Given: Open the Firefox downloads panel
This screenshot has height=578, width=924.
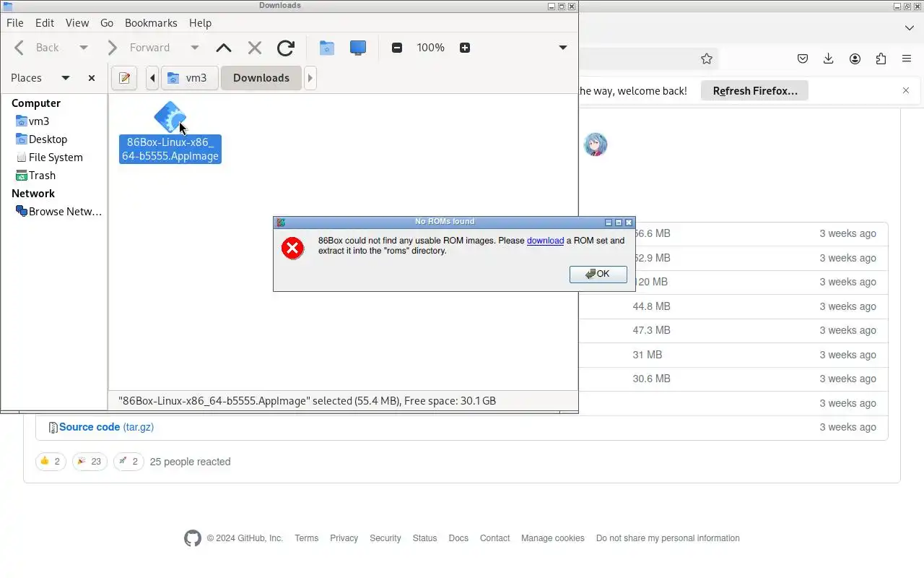Looking at the screenshot, I should 829,59.
